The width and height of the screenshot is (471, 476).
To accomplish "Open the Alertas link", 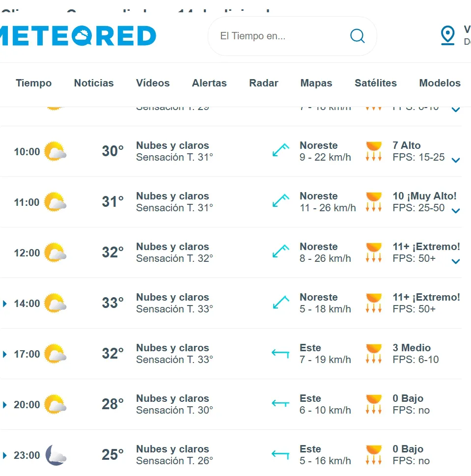I will (209, 84).
